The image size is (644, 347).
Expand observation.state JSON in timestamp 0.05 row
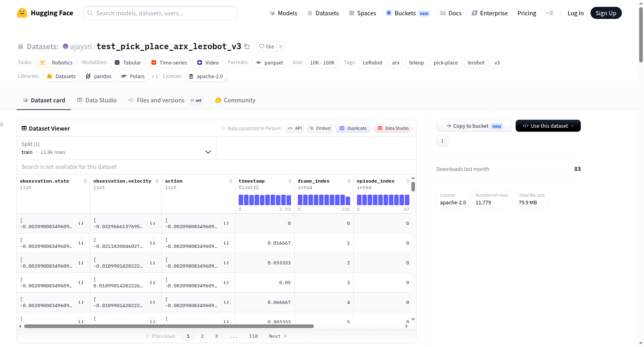tap(81, 283)
